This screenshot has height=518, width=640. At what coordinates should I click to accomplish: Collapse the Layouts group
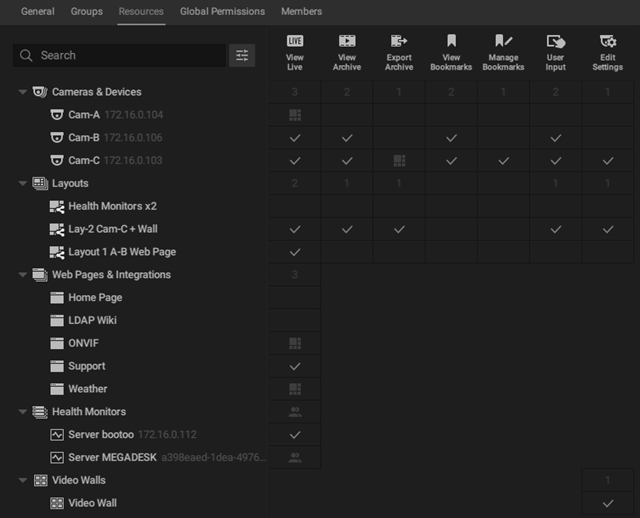(x=23, y=183)
